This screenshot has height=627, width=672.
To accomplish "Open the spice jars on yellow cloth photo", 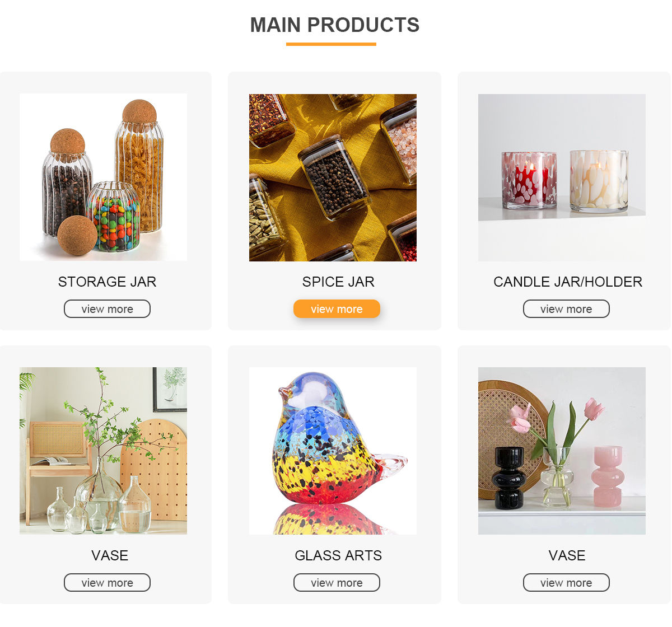I will 333,177.
